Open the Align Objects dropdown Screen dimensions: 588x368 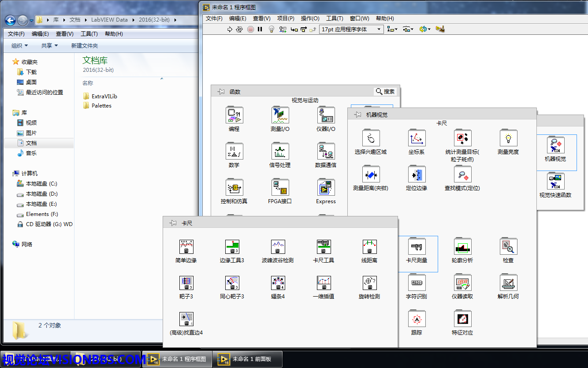point(392,30)
